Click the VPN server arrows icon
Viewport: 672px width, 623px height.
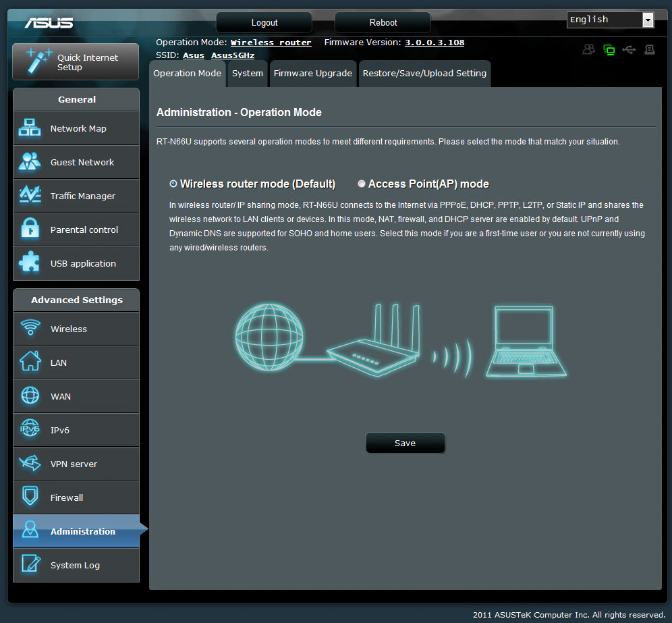point(30,462)
